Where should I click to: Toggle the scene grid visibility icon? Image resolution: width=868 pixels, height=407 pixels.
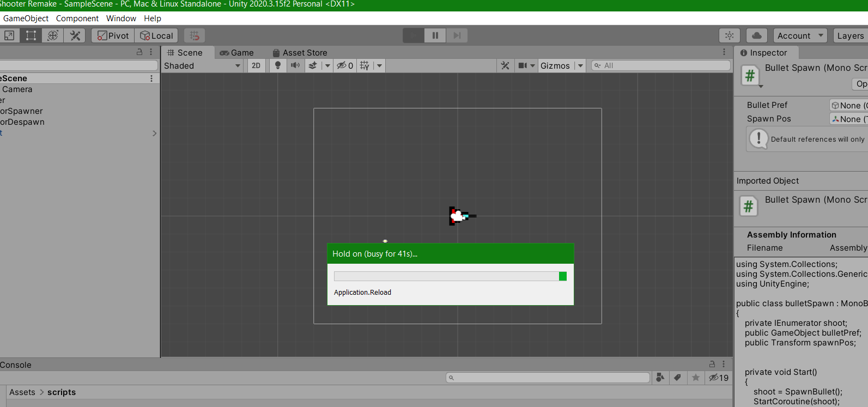[365, 65]
